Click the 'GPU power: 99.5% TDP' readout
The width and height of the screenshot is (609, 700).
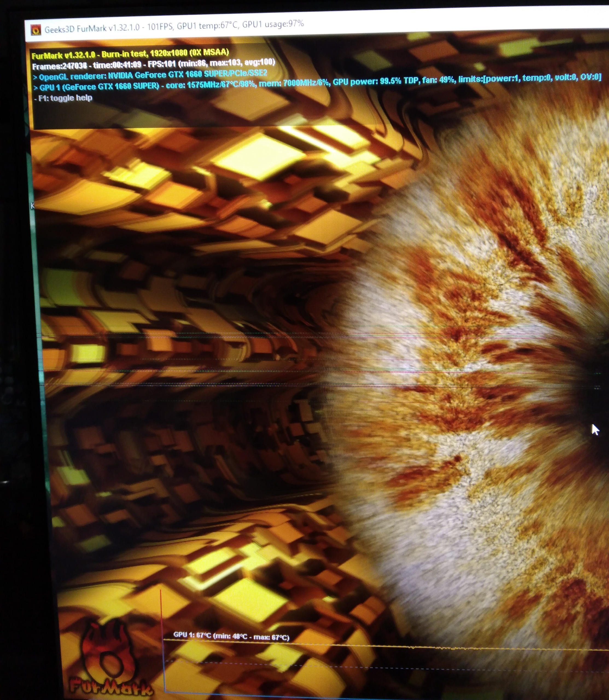(375, 81)
